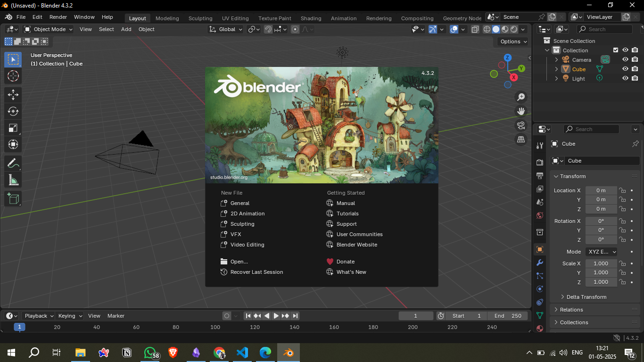This screenshot has height=362, width=644.
Task: Click the current frame number field
Action: (416, 316)
